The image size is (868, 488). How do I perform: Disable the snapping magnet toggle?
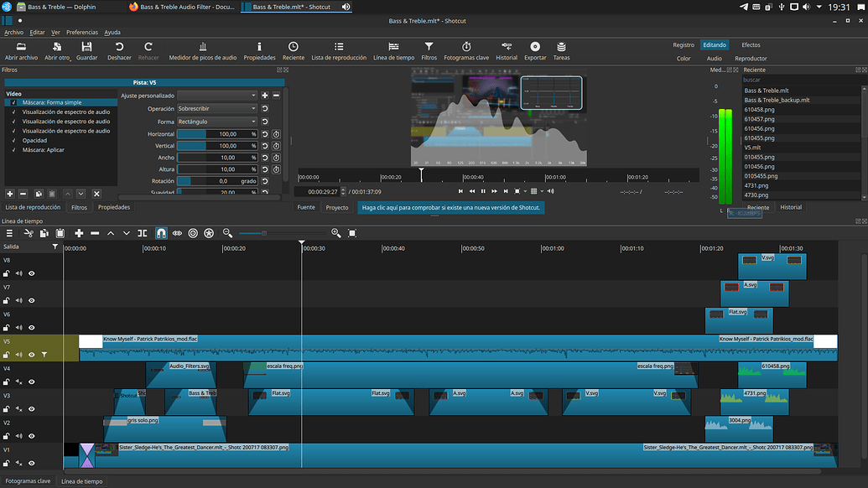click(159, 233)
